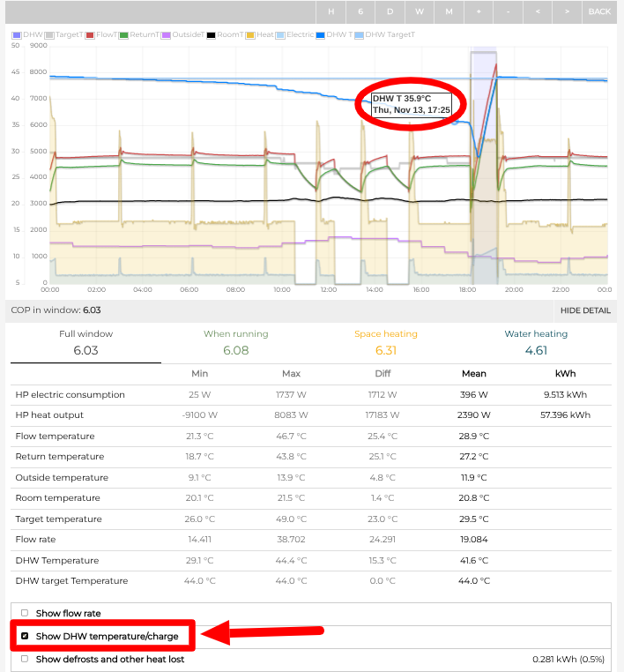Click the zoom out minus button
The height and width of the screenshot is (672, 624).
[509, 11]
